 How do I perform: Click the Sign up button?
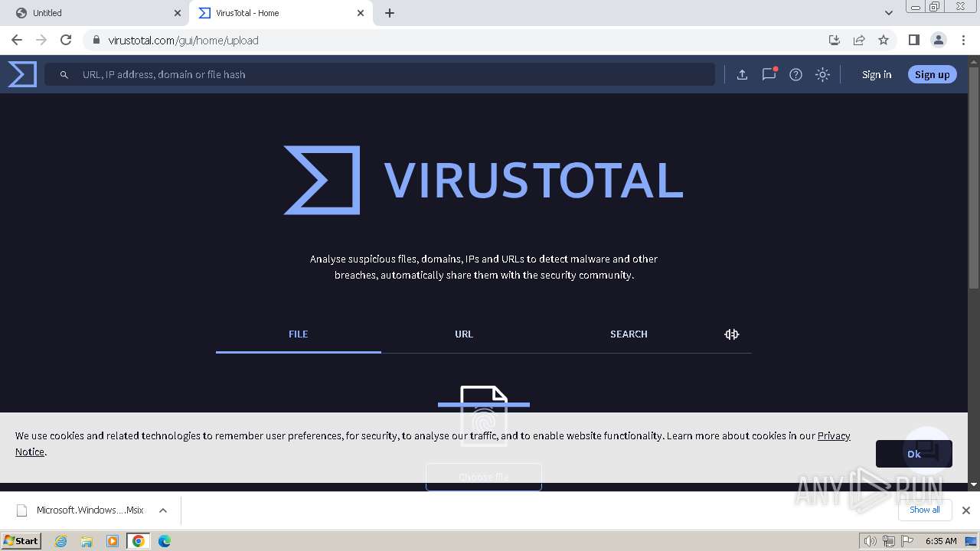pos(932,74)
